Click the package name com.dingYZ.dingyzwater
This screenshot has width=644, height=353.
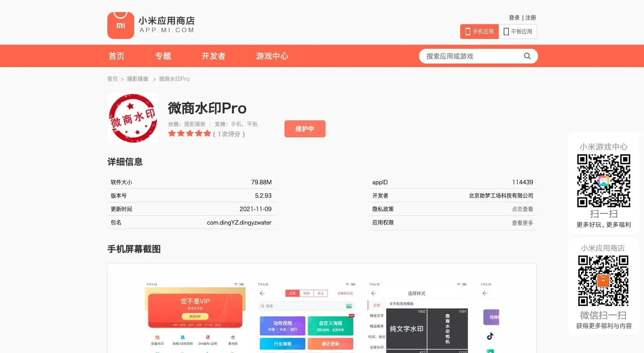pyautogui.click(x=239, y=222)
